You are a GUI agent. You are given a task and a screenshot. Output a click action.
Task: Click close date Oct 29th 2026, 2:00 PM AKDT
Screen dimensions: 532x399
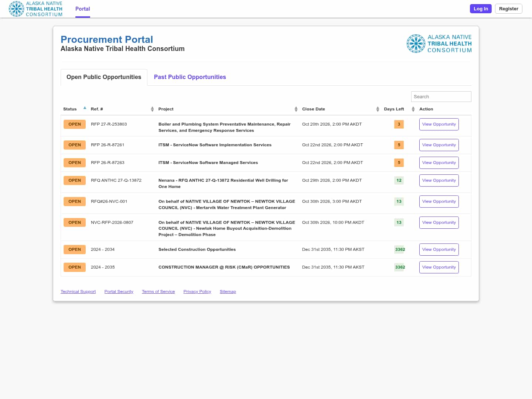coord(332,180)
